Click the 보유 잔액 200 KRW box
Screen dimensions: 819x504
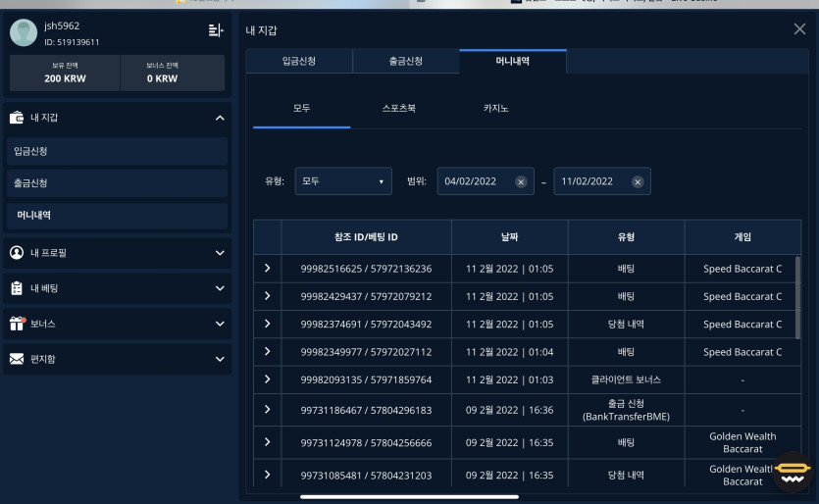pos(66,74)
